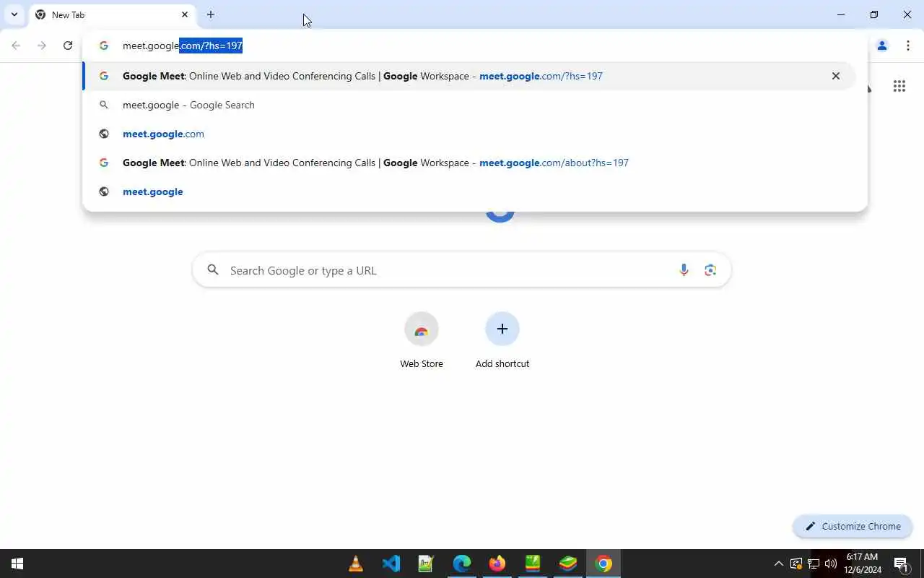The image size is (924, 578).
Task: Open the Windows Start menu
Action: click(17, 564)
